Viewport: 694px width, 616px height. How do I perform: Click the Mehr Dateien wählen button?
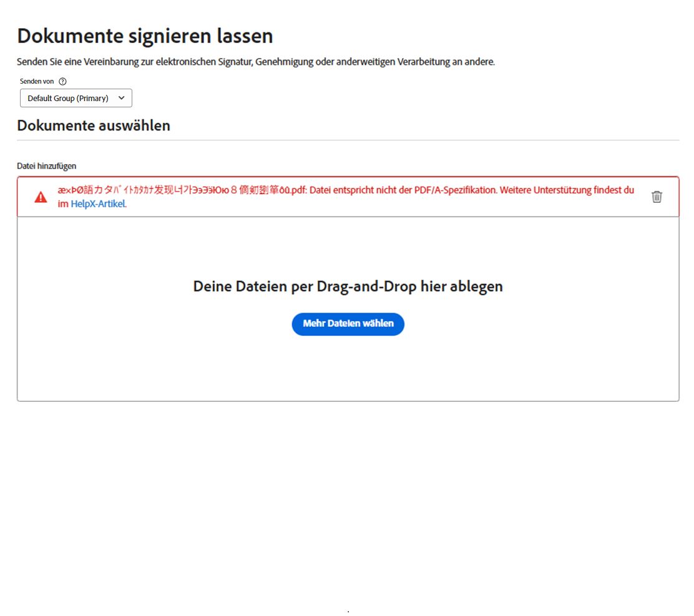coord(348,324)
